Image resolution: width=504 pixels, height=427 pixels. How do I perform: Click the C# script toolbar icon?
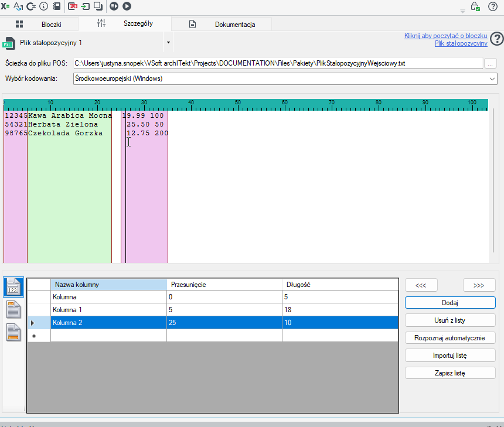tap(31, 6)
